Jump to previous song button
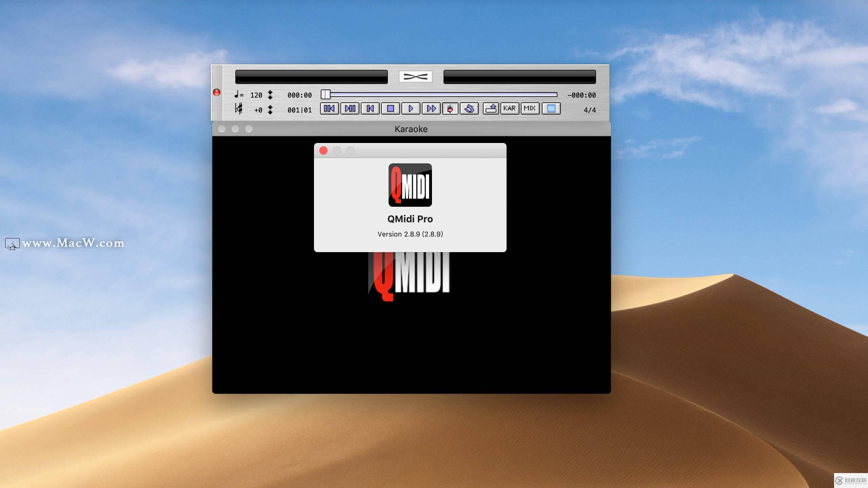This screenshot has width=868, height=488. [329, 108]
